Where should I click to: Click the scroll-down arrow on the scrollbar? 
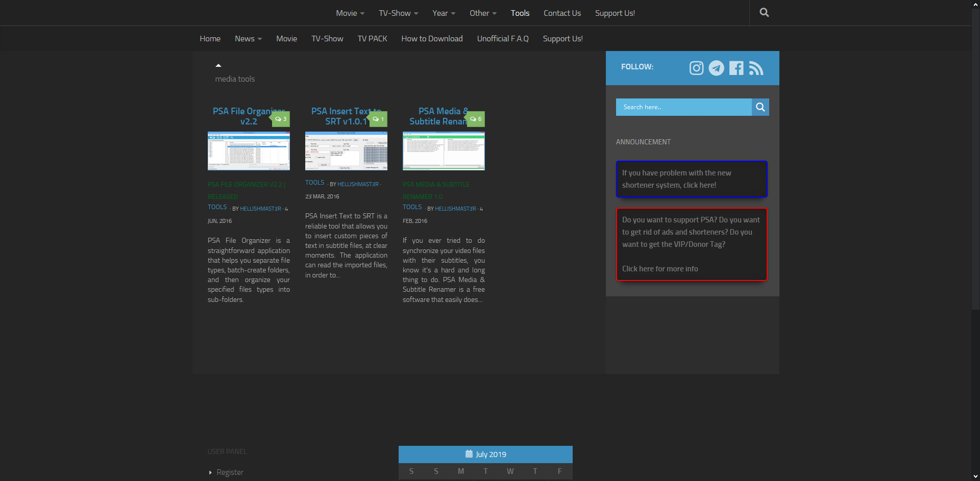coord(975,476)
